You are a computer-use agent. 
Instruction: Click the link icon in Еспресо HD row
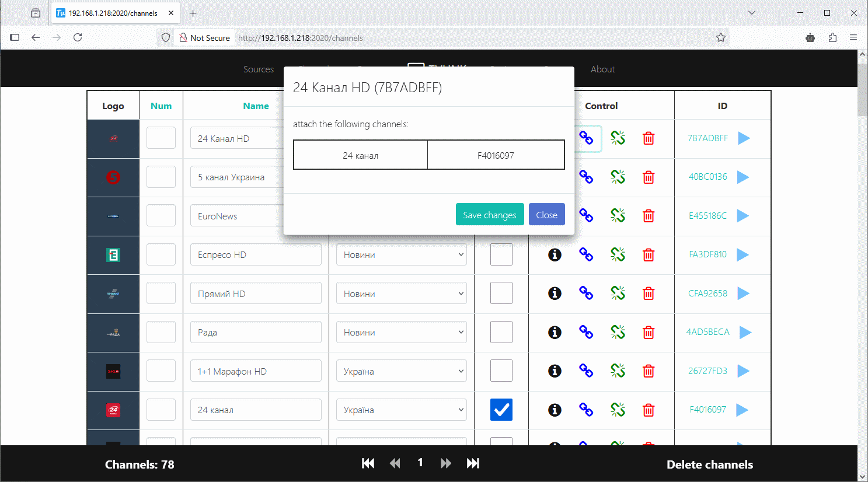[x=586, y=254]
